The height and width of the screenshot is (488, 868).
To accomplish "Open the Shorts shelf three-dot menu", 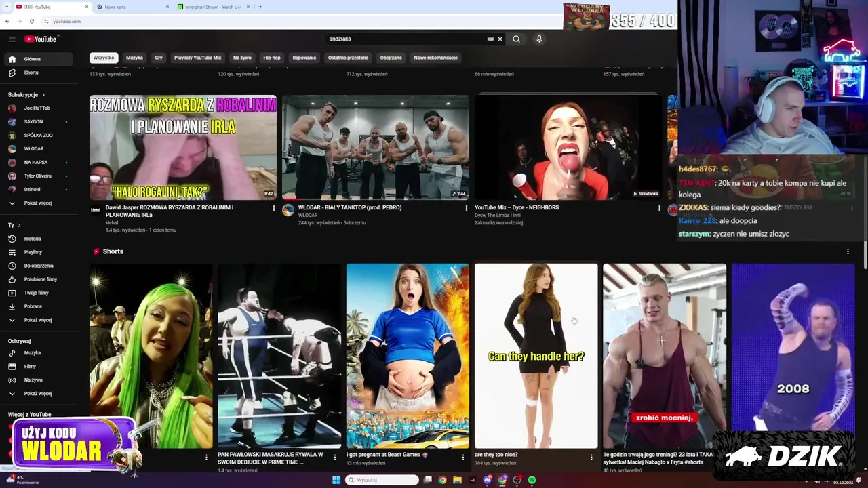I will coord(848,251).
